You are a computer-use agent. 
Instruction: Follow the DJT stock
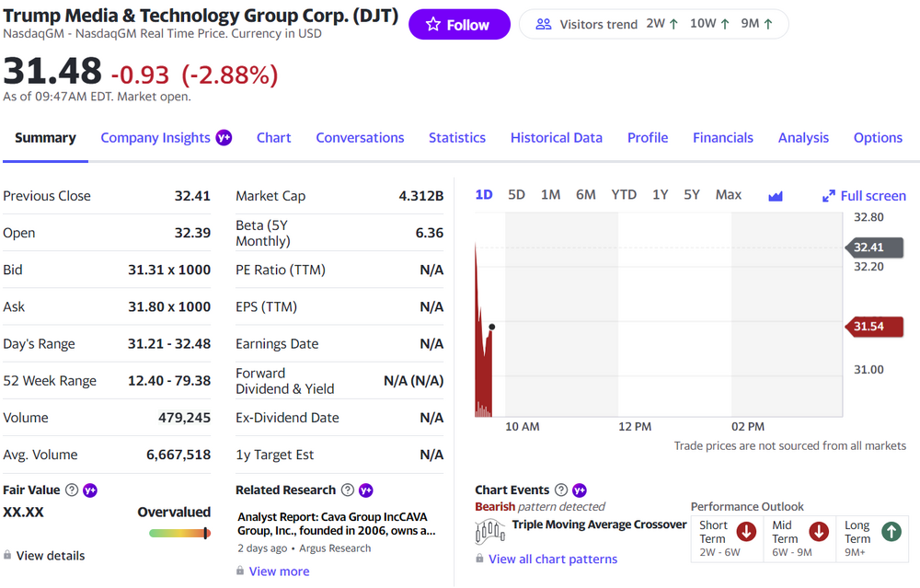pyautogui.click(x=459, y=25)
